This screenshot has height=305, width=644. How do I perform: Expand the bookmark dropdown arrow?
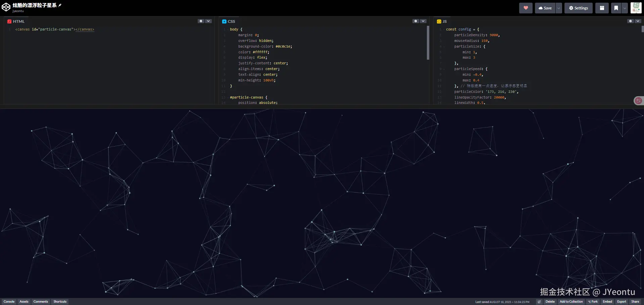click(x=625, y=8)
